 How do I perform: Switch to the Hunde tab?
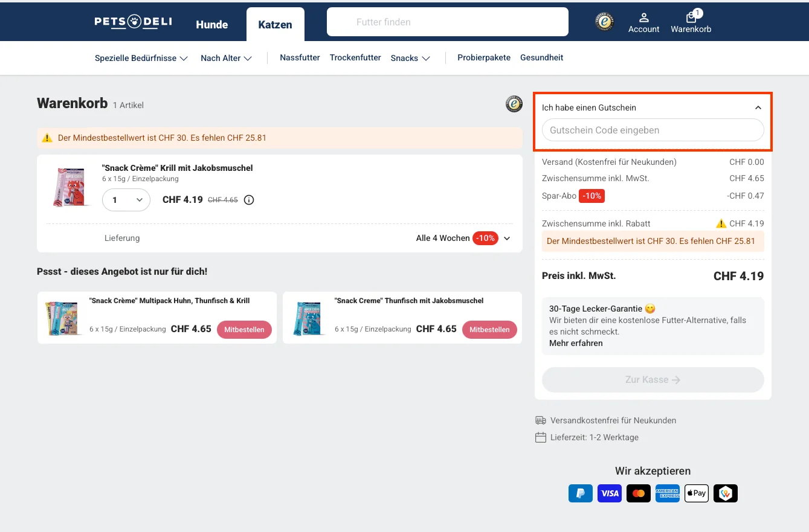[x=211, y=25]
